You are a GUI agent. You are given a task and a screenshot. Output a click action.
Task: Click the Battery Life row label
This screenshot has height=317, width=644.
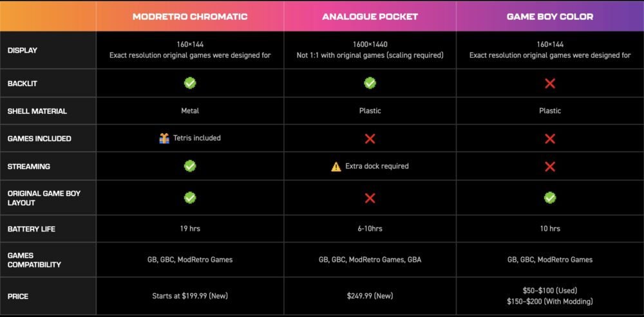(x=30, y=229)
